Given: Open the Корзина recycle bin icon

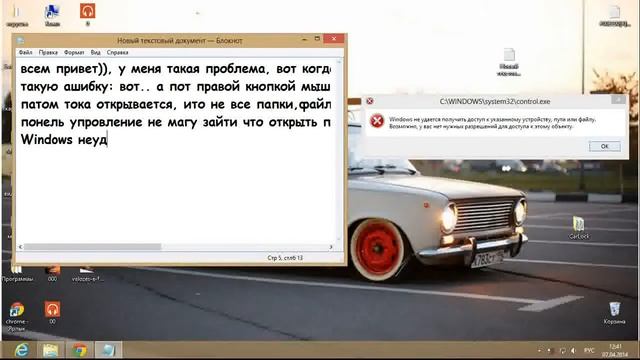Looking at the screenshot, I should click(614, 313).
